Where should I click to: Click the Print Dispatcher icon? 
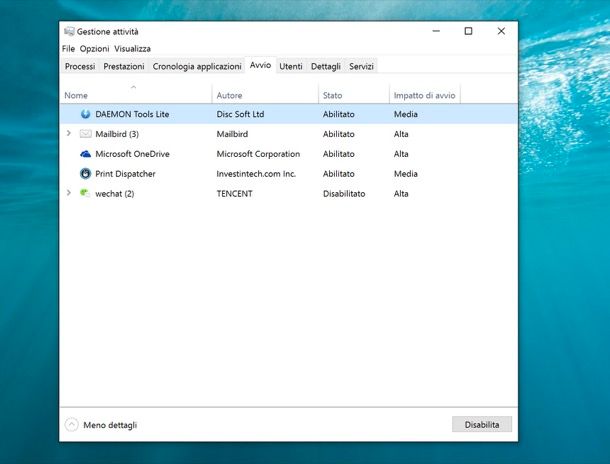tap(85, 173)
